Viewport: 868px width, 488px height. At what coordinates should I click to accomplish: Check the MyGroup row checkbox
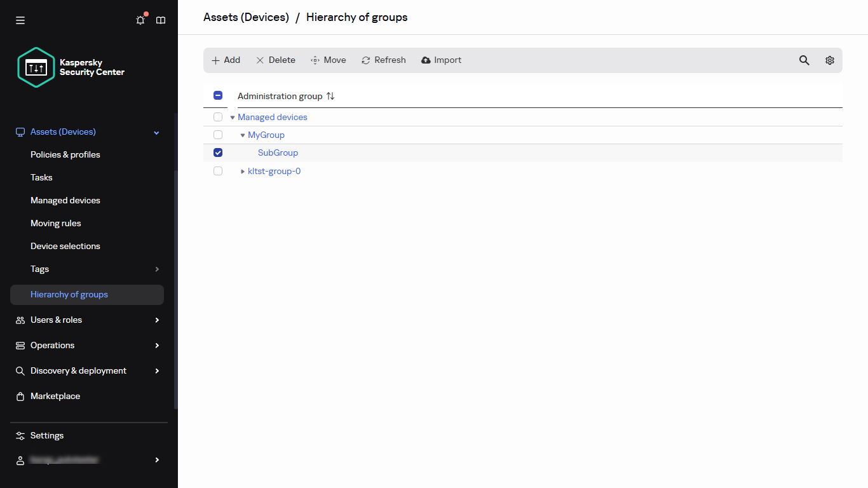(x=218, y=135)
